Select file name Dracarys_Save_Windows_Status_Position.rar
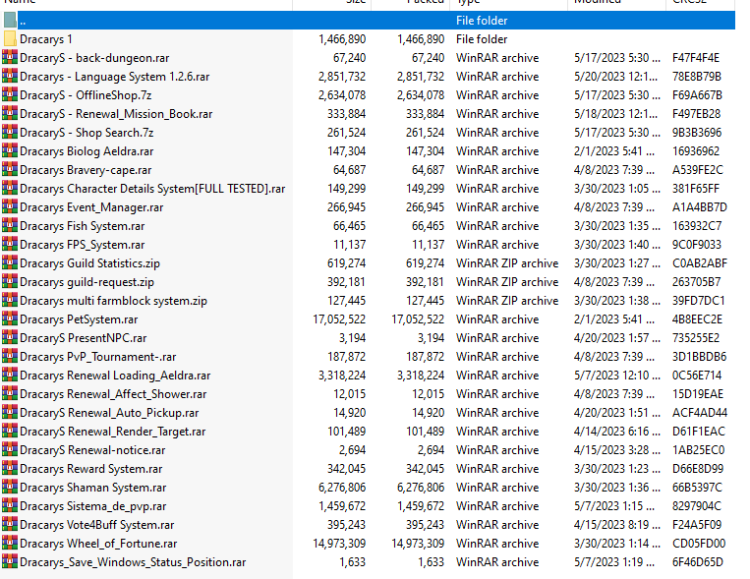The width and height of the screenshot is (750, 579). coord(132,562)
